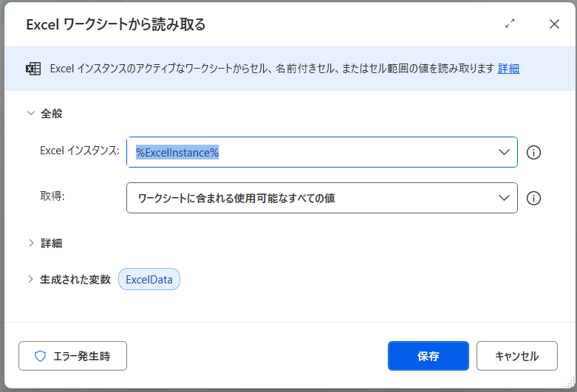The height and width of the screenshot is (392, 577).
Task: Close the Excel ワークシートから読み取る dialog
Action: pyautogui.click(x=554, y=24)
